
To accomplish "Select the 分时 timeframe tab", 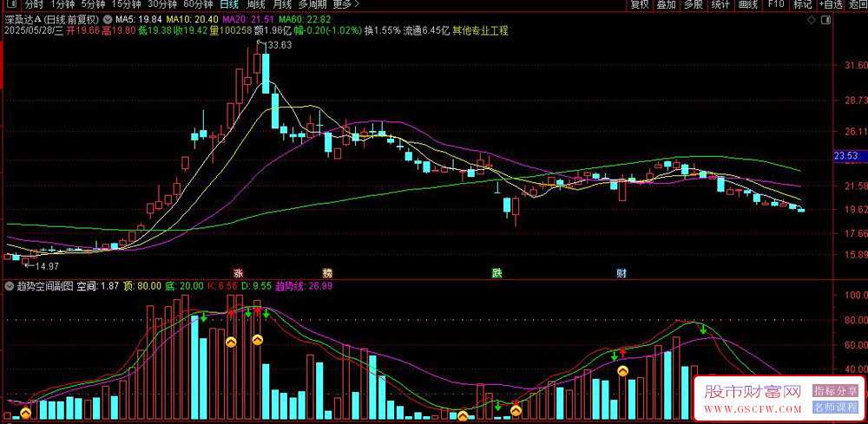I will 34,5.
